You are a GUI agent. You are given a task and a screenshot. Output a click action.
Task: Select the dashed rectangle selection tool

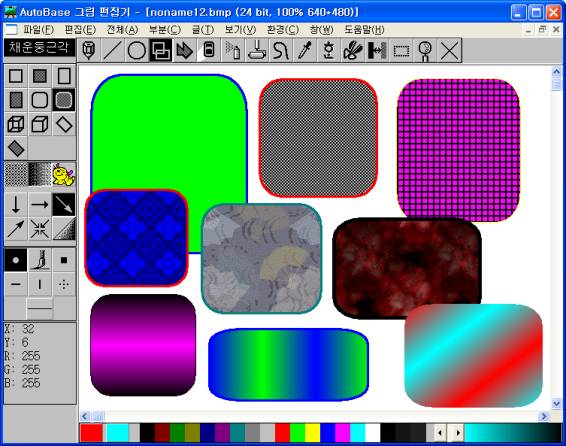(401, 50)
